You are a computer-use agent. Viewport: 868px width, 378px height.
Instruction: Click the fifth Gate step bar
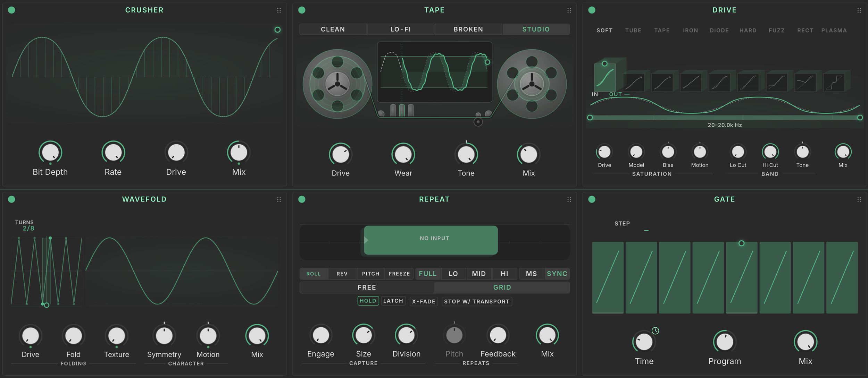coord(742,277)
